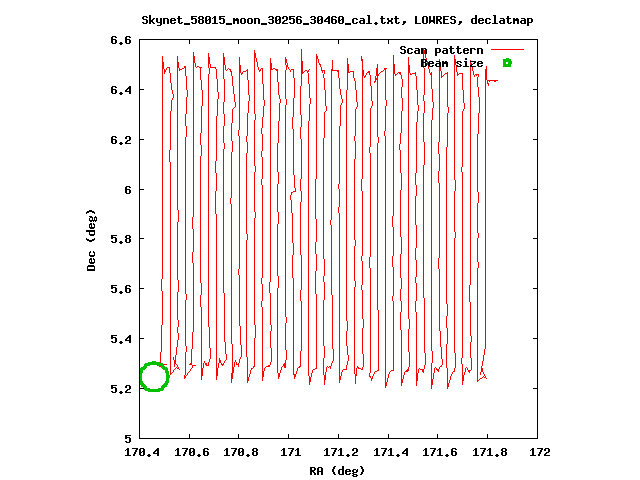This screenshot has width=640, height=480.
Task: Click the 6.4 tick label on Dec axis
Action: [121, 90]
